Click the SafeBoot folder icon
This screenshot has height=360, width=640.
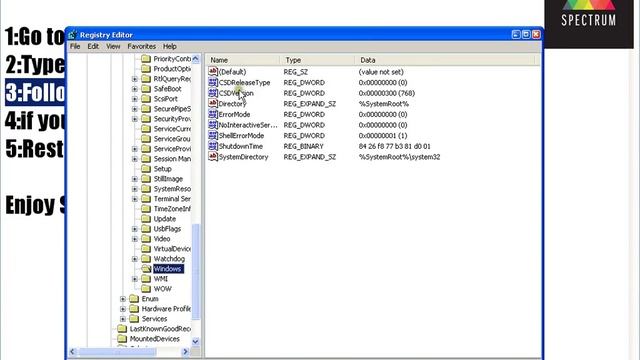point(146,89)
